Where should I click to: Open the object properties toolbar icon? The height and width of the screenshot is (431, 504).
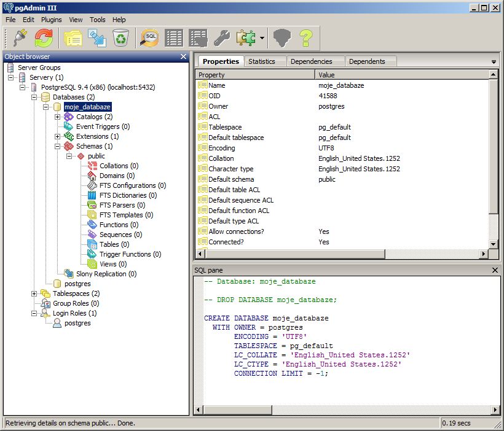click(x=74, y=38)
